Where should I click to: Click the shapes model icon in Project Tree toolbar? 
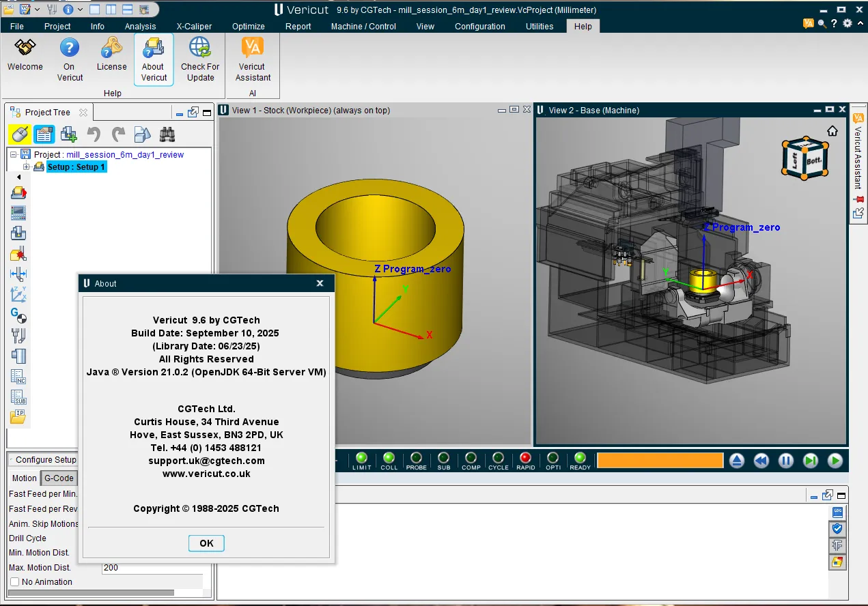point(142,134)
